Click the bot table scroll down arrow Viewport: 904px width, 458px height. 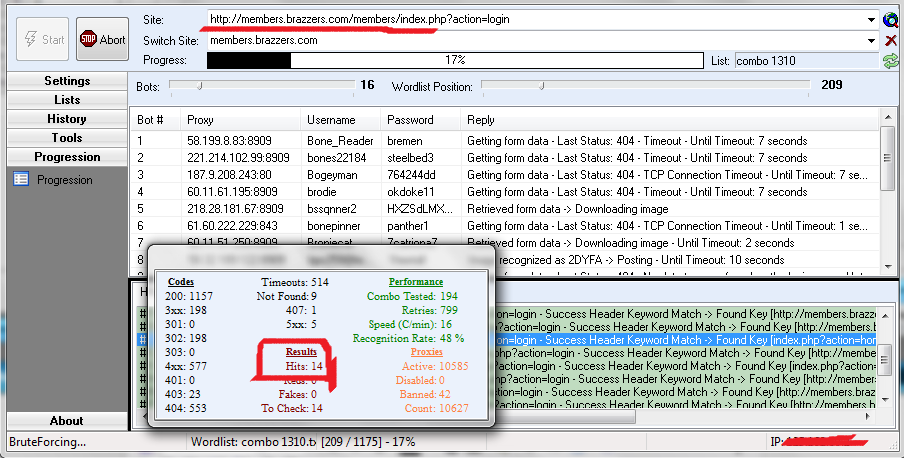point(887,266)
